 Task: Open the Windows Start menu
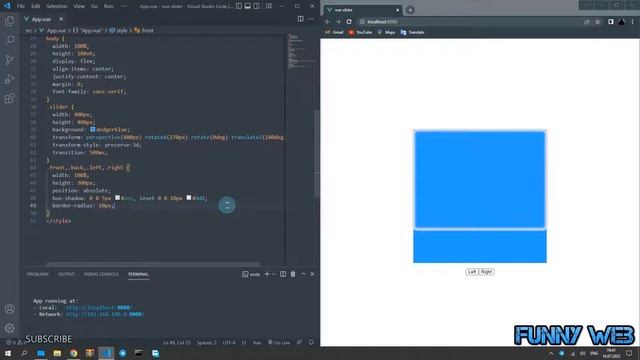tap(7, 353)
